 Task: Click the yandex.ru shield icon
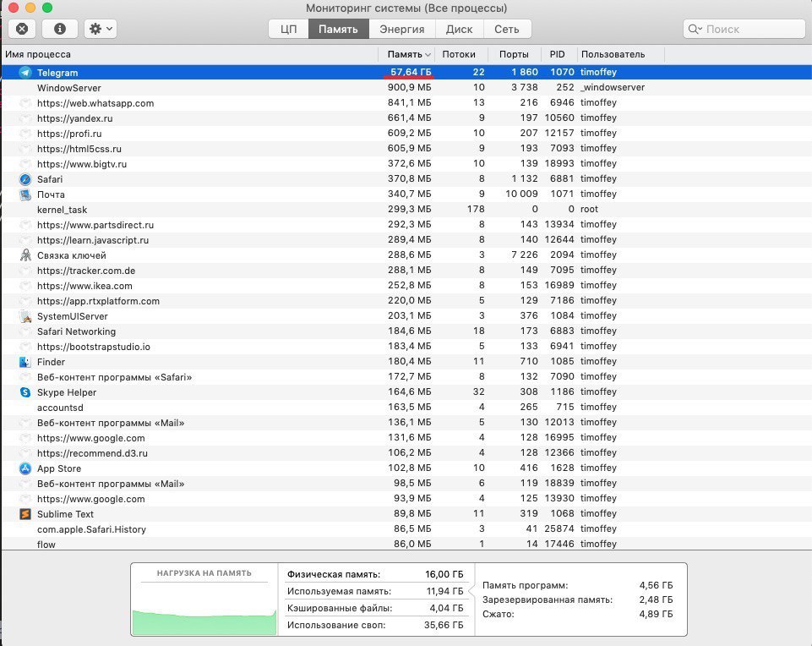click(25, 118)
